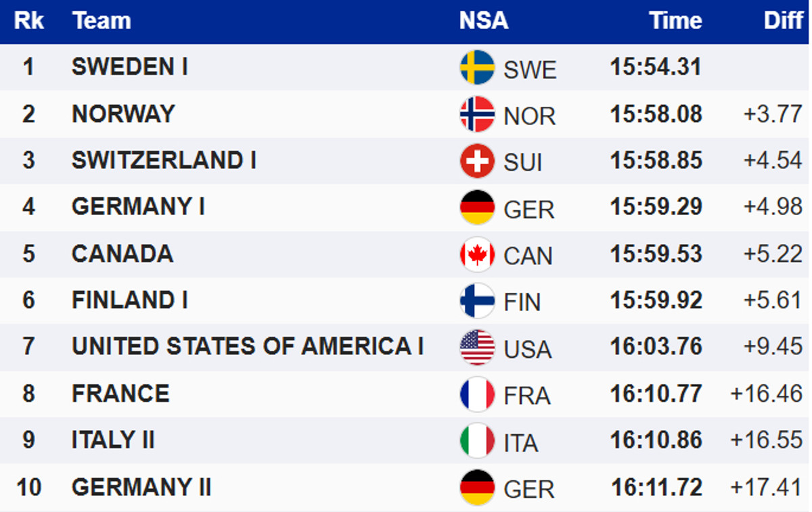Image resolution: width=812 pixels, height=512 pixels.
Task: Sort by the NSA column header
Action: click(x=483, y=21)
